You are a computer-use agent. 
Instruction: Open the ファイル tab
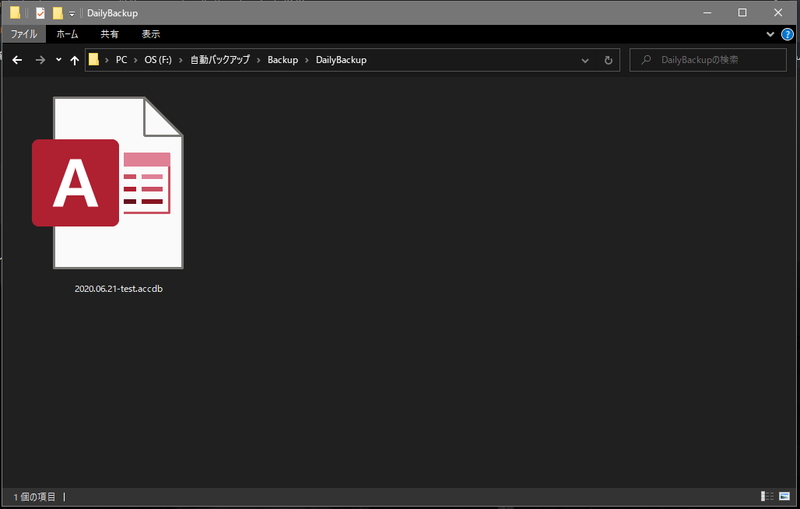[x=24, y=34]
